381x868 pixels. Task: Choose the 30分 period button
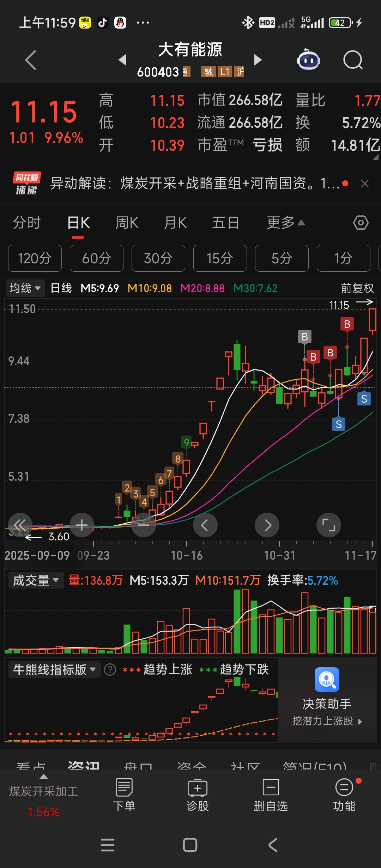pos(158,258)
